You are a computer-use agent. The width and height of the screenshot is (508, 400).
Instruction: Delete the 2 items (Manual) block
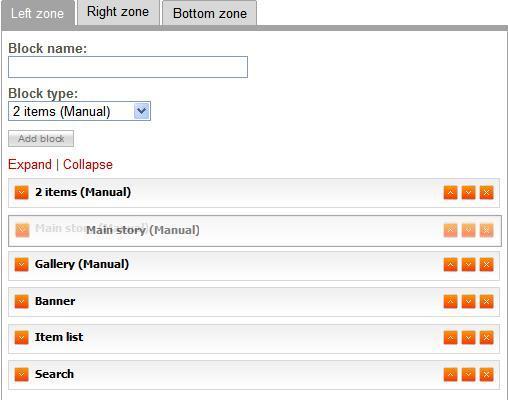click(486, 193)
